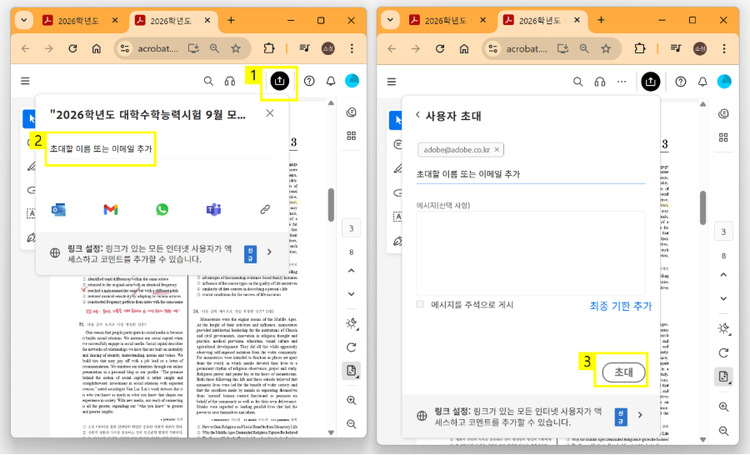Switch to second 2026학년도 tab in right browser
This screenshot has height=455, width=750.
click(x=540, y=21)
